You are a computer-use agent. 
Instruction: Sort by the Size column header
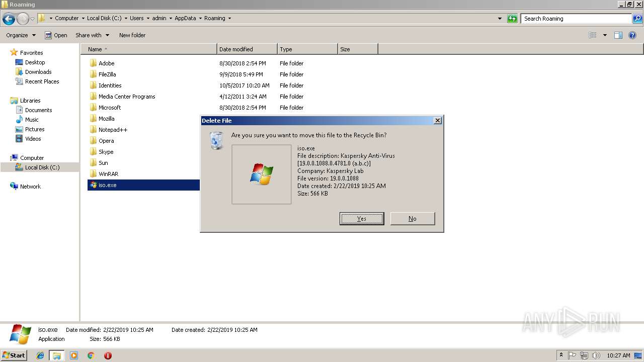pos(358,49)
